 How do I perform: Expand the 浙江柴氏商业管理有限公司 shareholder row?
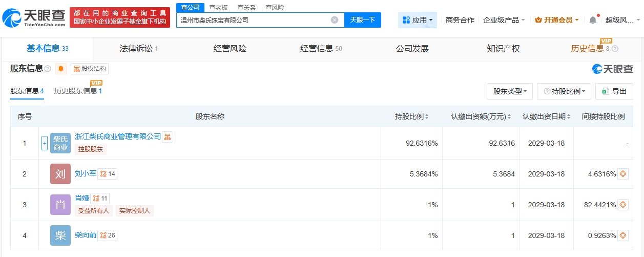pos(45,144)
